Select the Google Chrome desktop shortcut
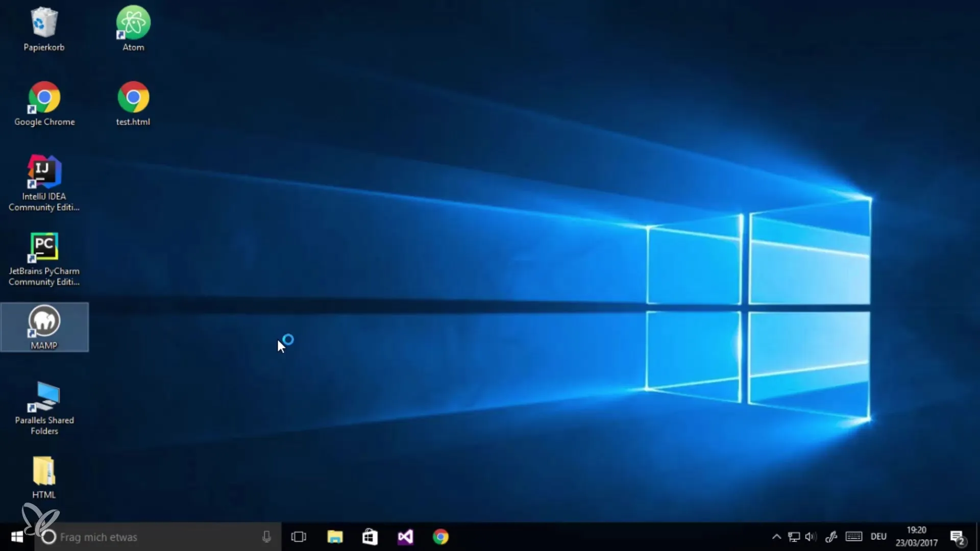980x551 pixels. pos(44,104)
